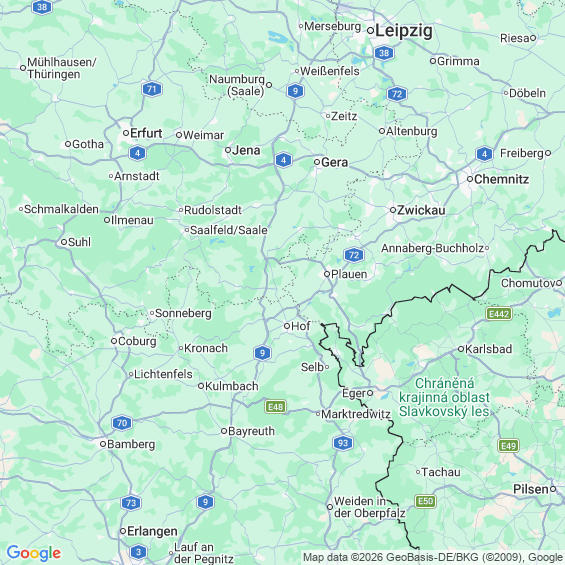Click the A73 highway shield
Image resolution: width=565 pixels, height=565 pixels.
pos(131,503)
